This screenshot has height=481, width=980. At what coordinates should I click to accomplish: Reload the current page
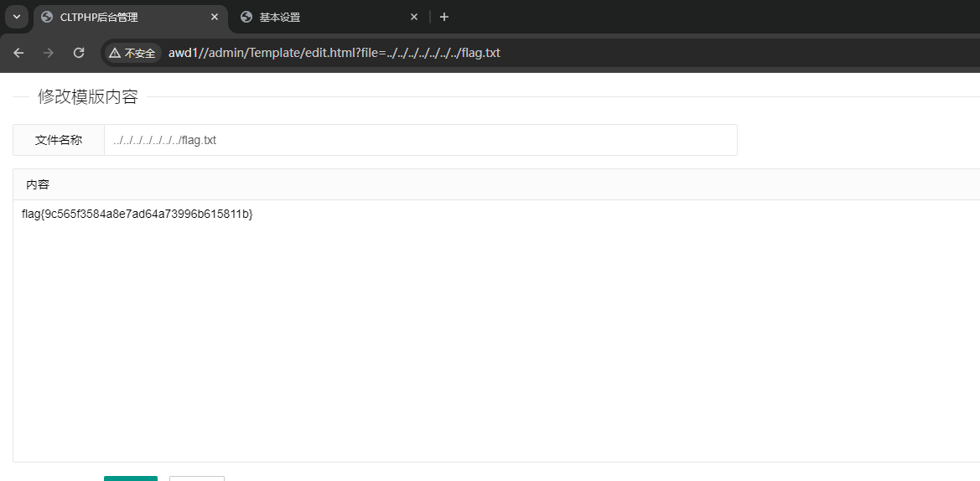[78, 53]
